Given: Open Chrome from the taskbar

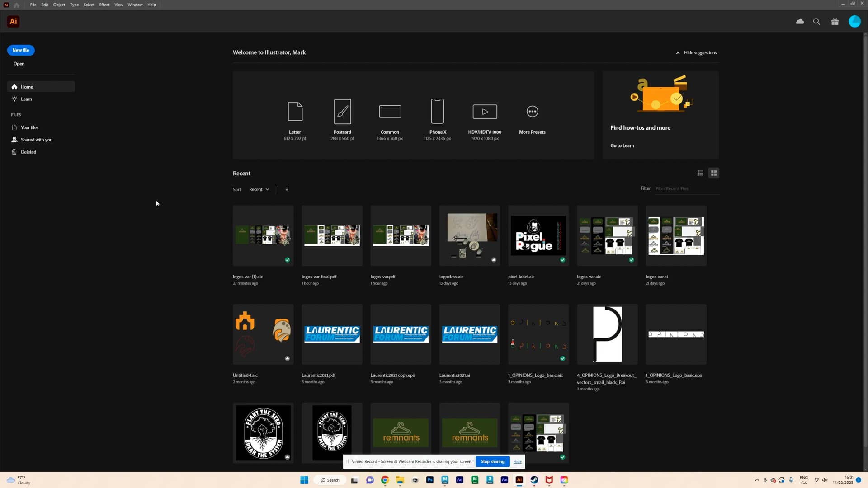Looking at the screenshot, I should point(385,480).
